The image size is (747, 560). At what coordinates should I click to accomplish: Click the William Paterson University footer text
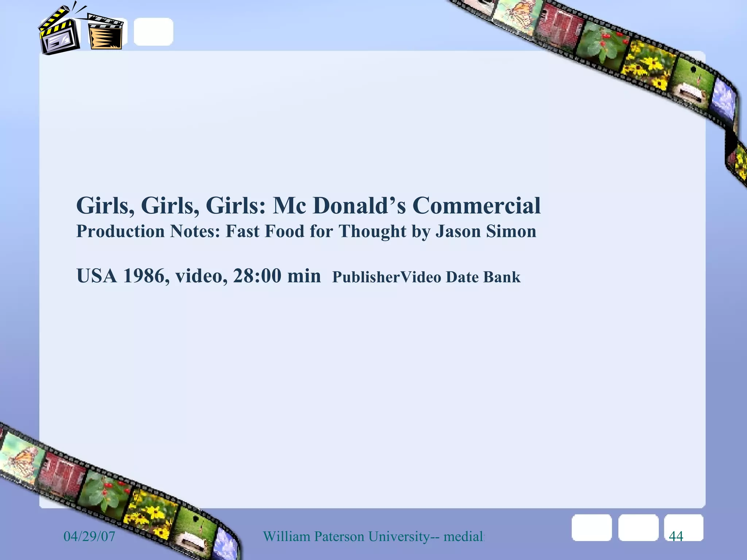click(373, 537)
